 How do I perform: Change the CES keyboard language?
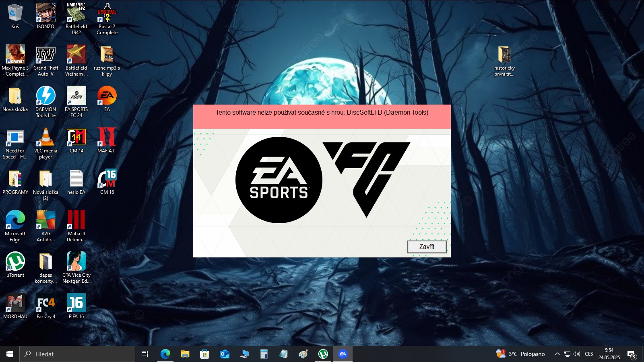[589, 354]
